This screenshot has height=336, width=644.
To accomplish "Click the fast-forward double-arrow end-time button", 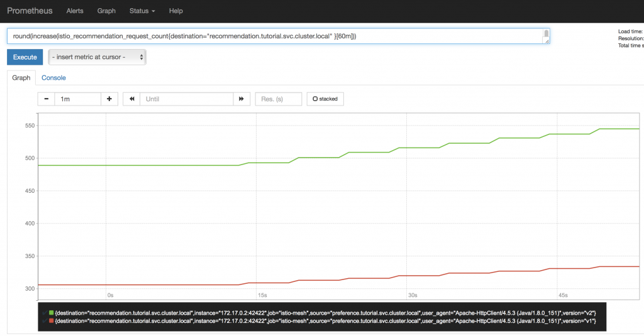I will pyautogui.click(x=241, y=99).
